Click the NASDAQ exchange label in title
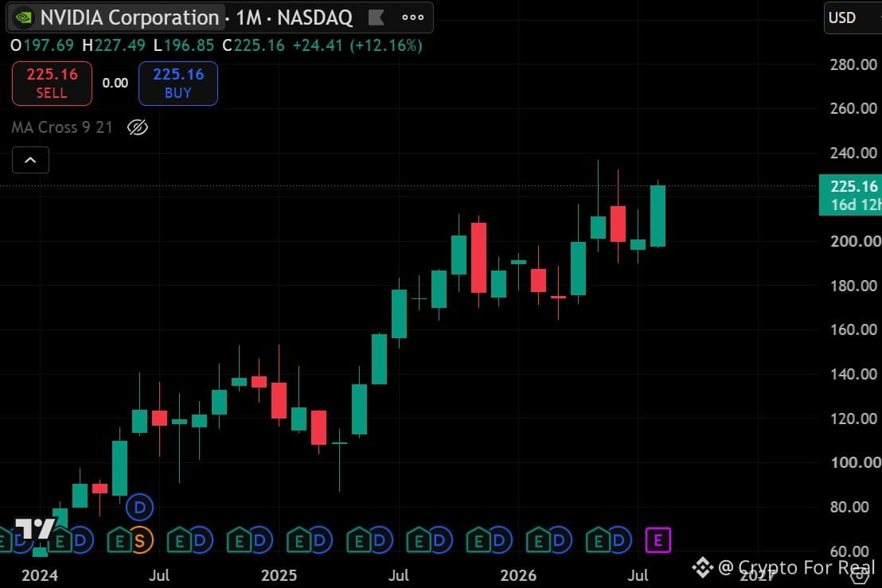 pyautogui.click(x=315, y=18)
